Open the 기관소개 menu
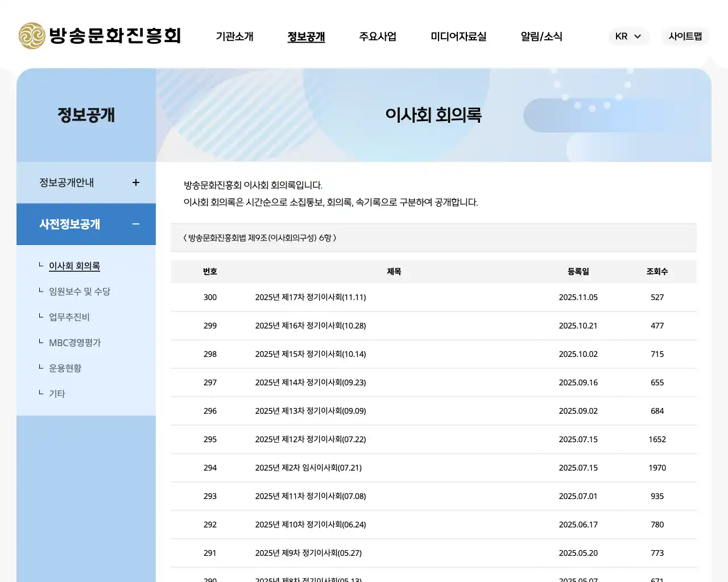 [x=234, y=36]
